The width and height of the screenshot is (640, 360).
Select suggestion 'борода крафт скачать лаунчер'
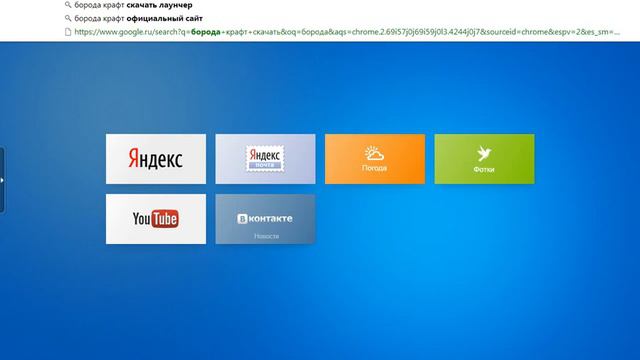(133, 5)
